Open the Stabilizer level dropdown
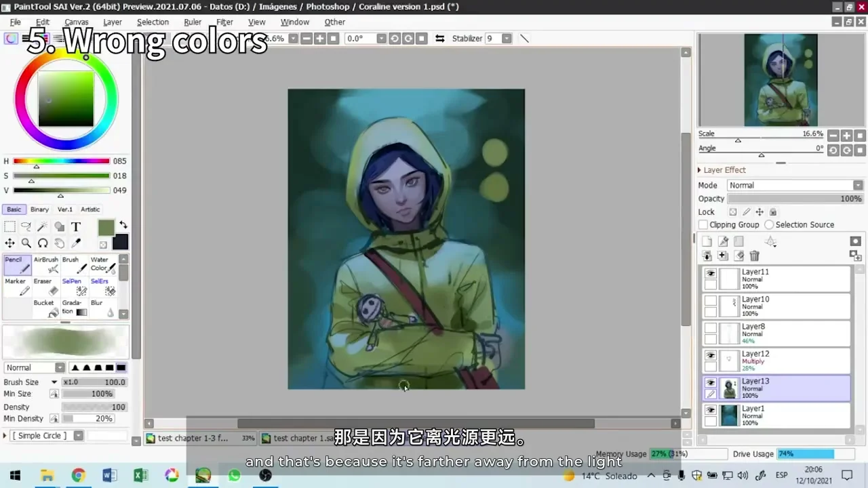Screen dimensions: 868x488 507,39
